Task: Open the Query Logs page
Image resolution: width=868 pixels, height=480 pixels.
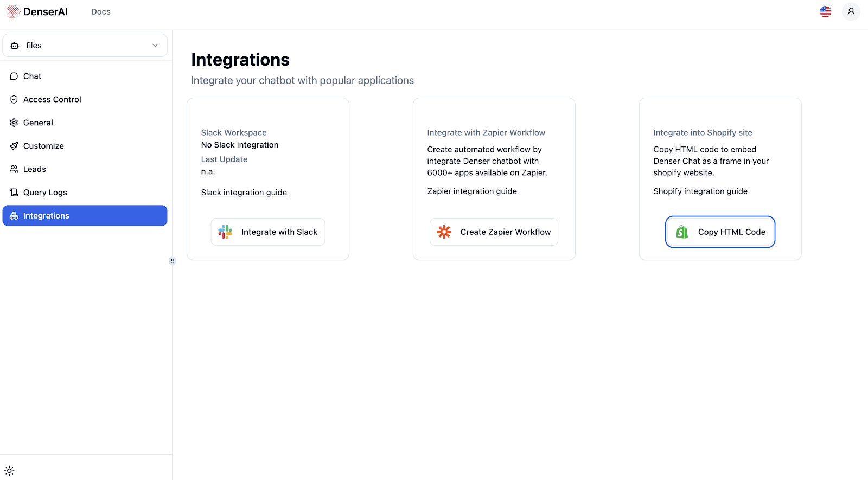Action: 85,193
